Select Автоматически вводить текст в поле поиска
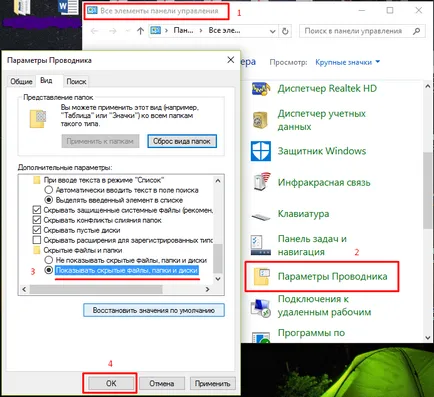 tap(49, 190)
